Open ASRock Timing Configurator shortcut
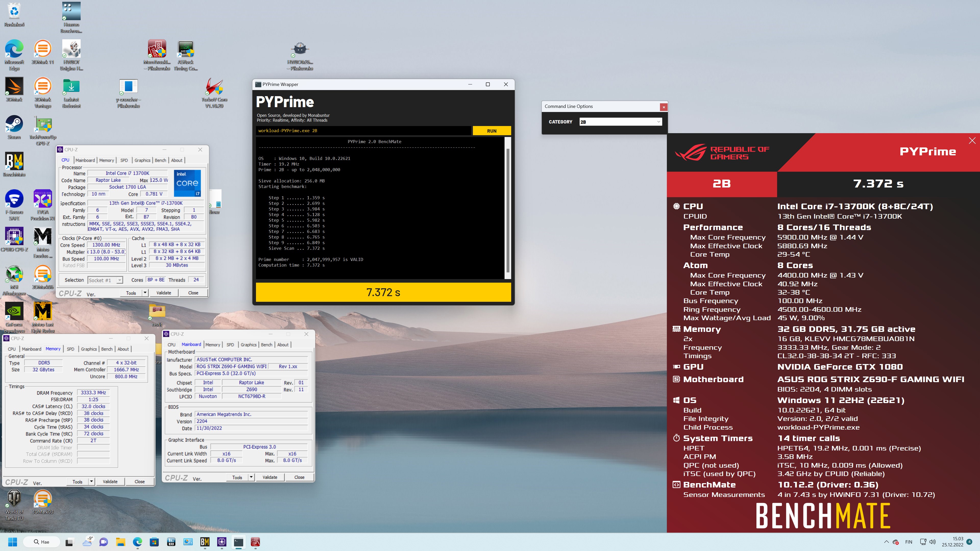 point(186,55)
